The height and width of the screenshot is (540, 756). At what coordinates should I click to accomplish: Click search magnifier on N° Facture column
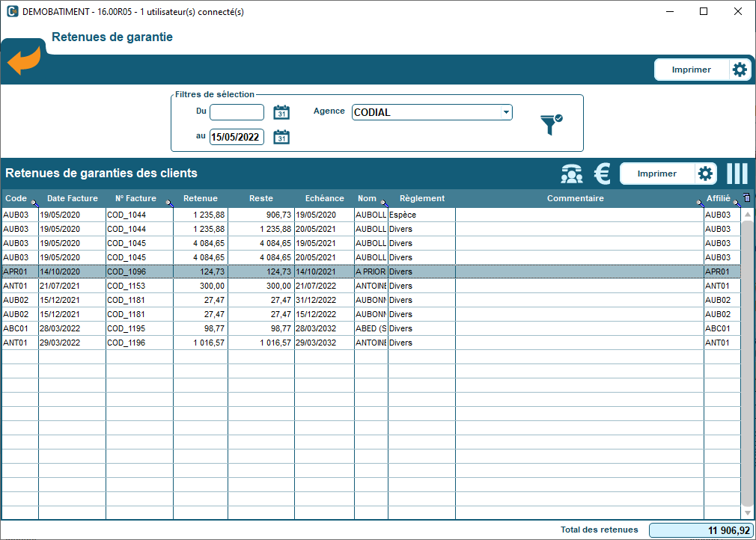(x=169, y=203)
